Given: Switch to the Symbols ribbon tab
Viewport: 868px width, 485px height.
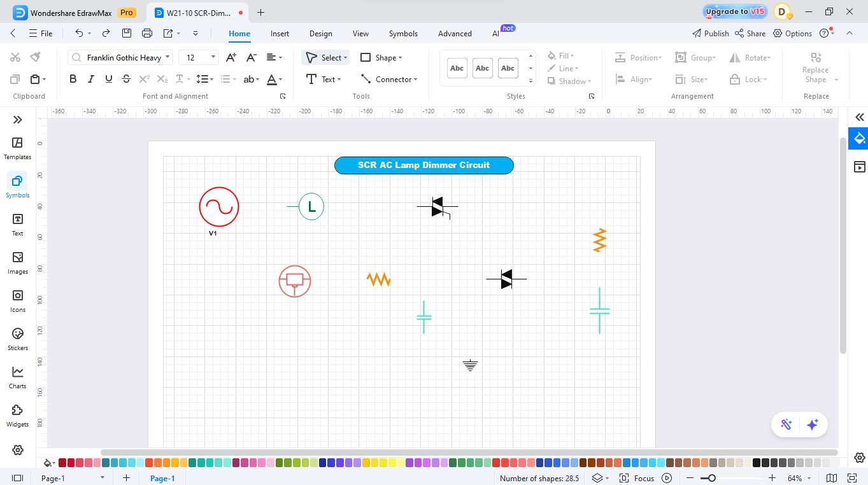Looking at the screenshot, I should tap(403, 33).
